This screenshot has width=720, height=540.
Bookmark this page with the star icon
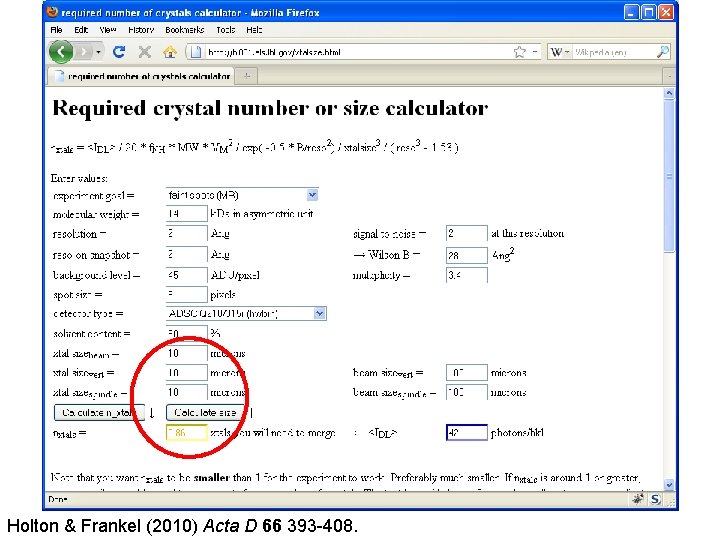click(519, 52)
